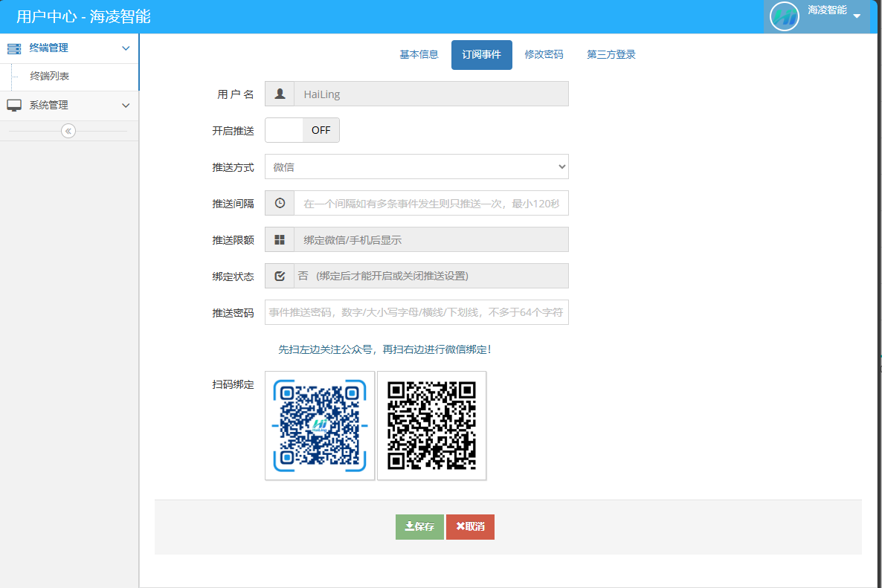Click the green 保存 button
The width and height of the screenshot is (882, 588).
(419, 527)
